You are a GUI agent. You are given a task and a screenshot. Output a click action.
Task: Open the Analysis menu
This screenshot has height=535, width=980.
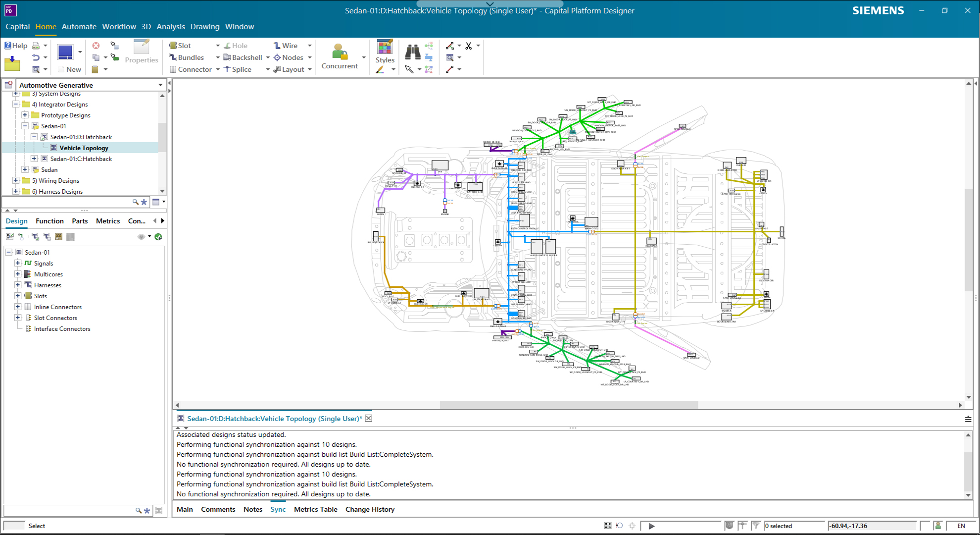[x=171, y=27]
